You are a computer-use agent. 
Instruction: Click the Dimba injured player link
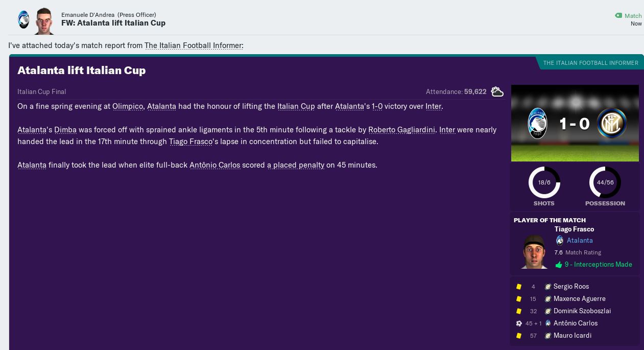point(65,130)
